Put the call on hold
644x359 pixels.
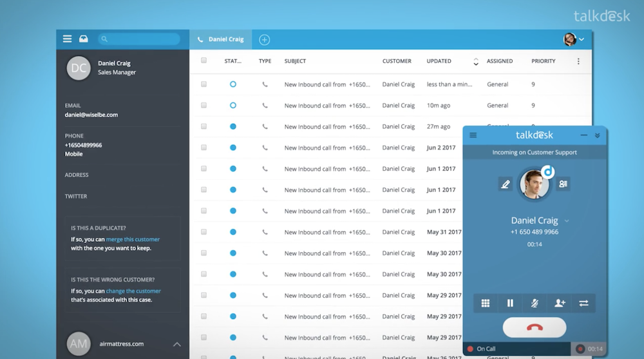[x=510, y=303]
